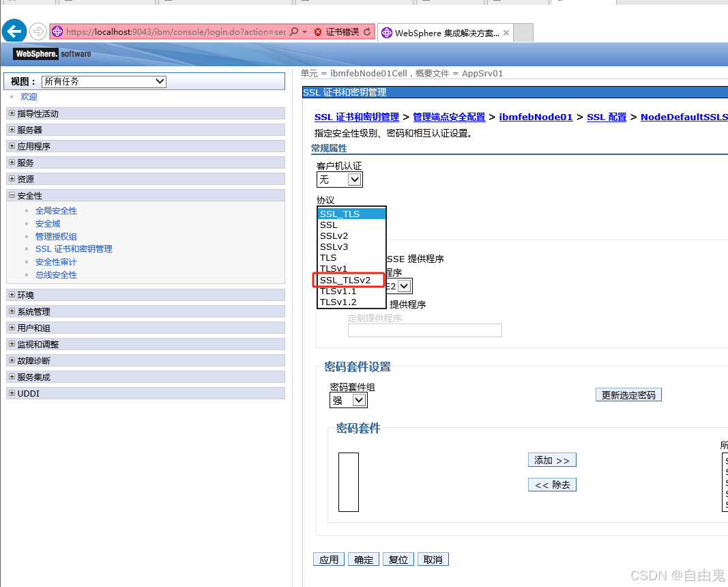This screenshot has height=587, width=728.
Task: Select the WebSphere 集成解决方案 tab
Action: pyautogui.click(x=446, y=33)
